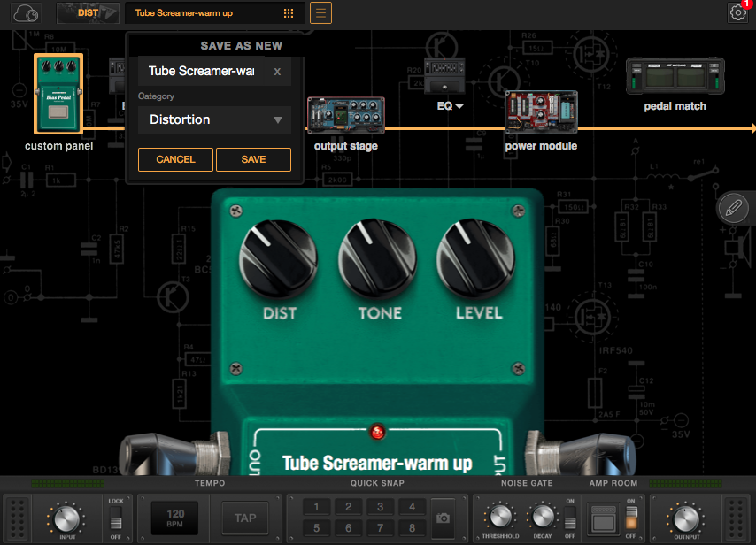Select the custom panel pedal

[58, 94]
